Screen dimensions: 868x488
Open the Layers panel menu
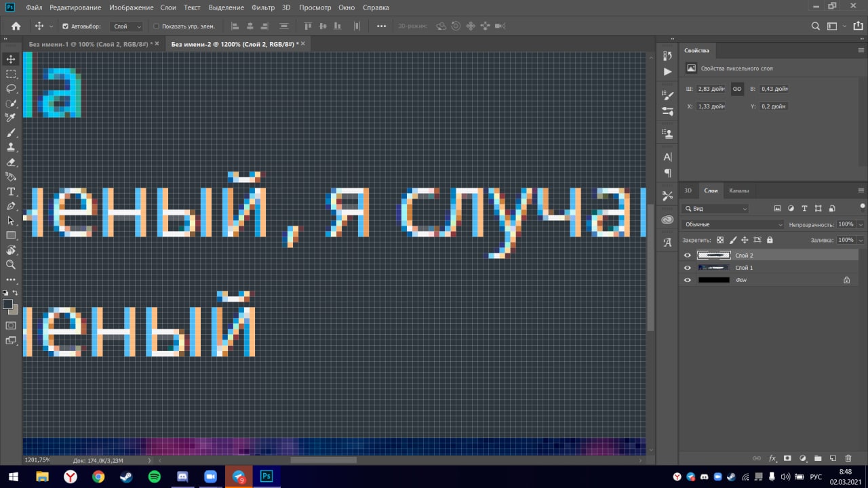(x=861, y=190)
